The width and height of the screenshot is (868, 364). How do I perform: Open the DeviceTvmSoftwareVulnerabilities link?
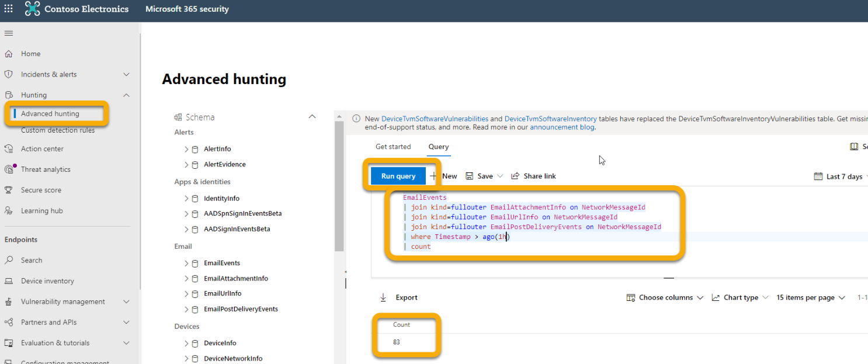[x=435, y=119]
